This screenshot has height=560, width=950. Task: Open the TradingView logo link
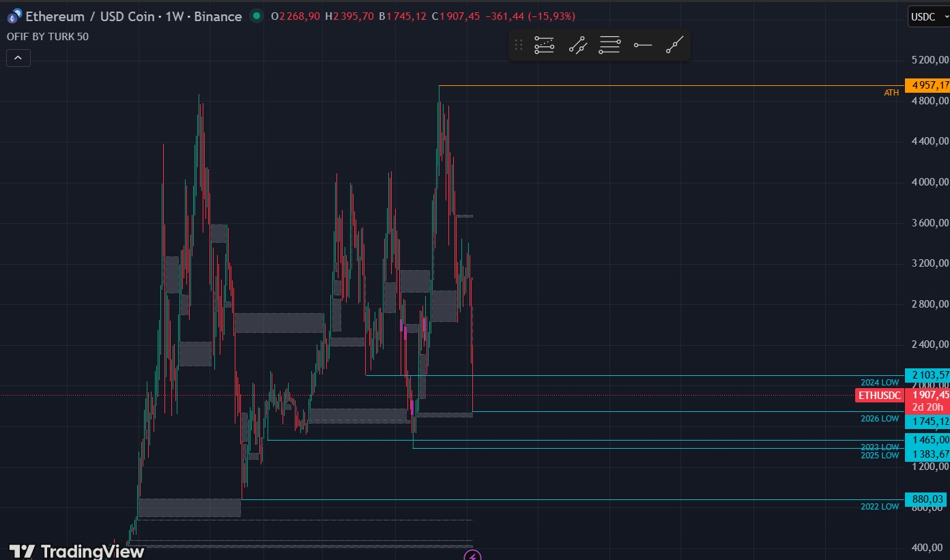pos(77,551)
